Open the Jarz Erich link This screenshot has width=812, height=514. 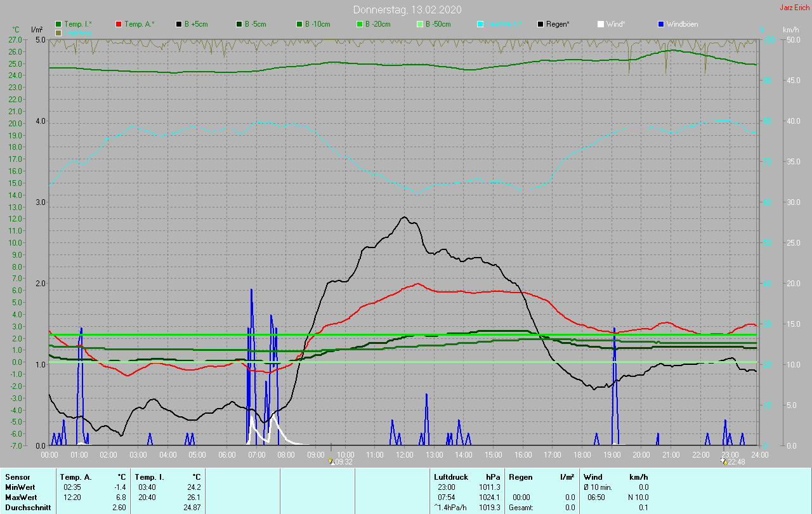pyautogui.click(x=794, y=8)
